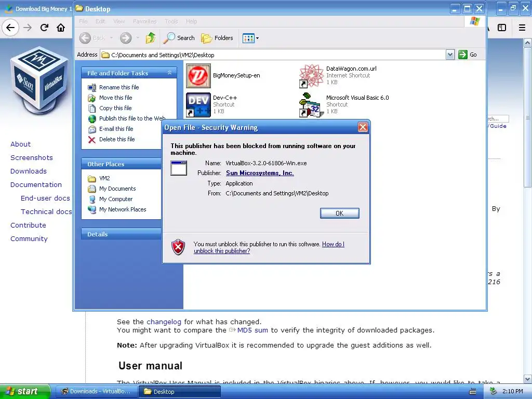The image size is (532, 399).
Task: Select the BigMoneySetup-en installer icon
Action: coord(198,76)
